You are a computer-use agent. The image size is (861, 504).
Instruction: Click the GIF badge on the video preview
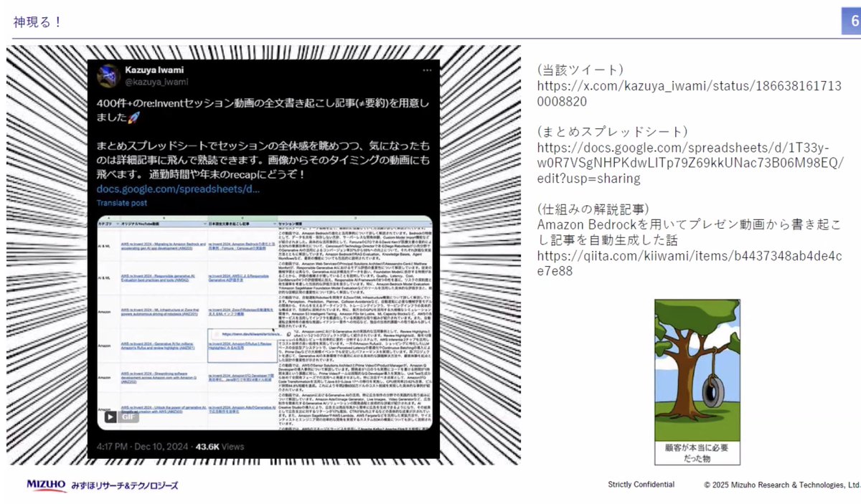pos(128,417)
